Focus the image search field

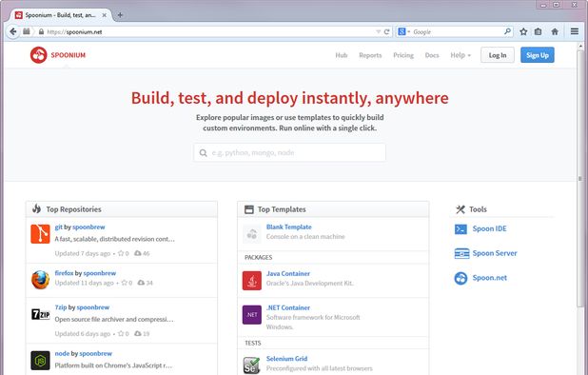289,152
